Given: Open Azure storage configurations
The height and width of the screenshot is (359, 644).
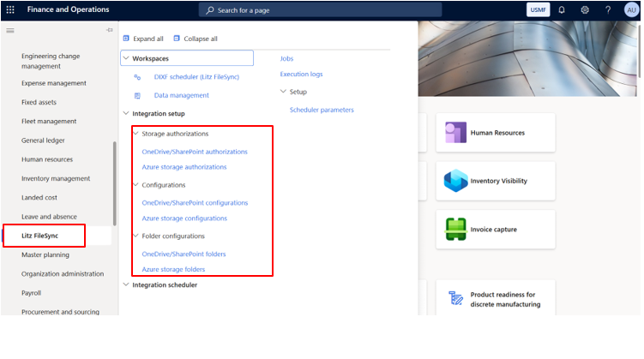Looking at the screenshot, I should [x=184, y=218].
